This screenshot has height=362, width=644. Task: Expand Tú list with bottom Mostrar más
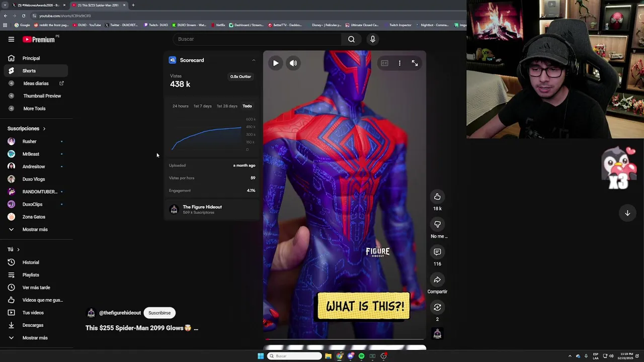tap(36, 338)
